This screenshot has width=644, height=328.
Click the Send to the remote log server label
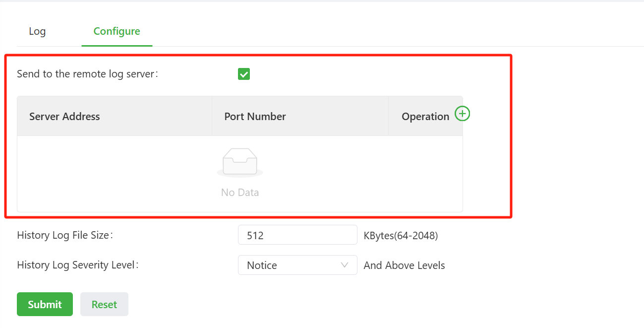click(x=87, y=74)
